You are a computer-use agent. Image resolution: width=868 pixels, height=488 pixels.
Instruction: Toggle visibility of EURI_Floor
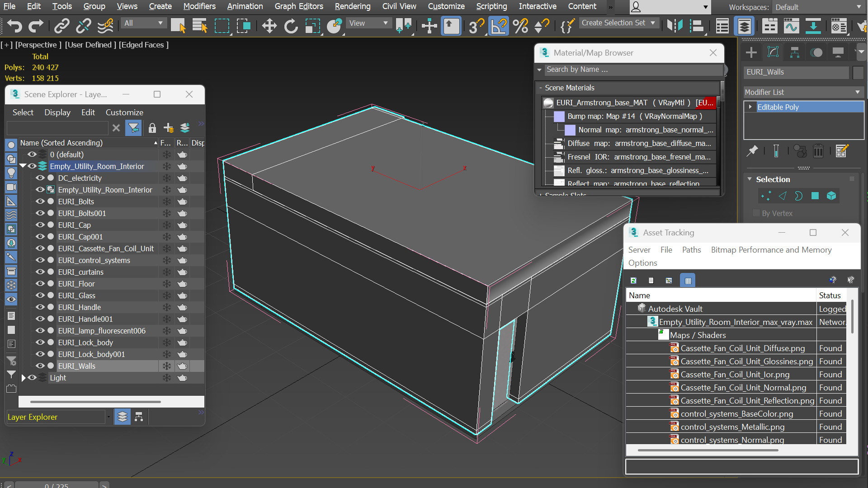[40, 284]
